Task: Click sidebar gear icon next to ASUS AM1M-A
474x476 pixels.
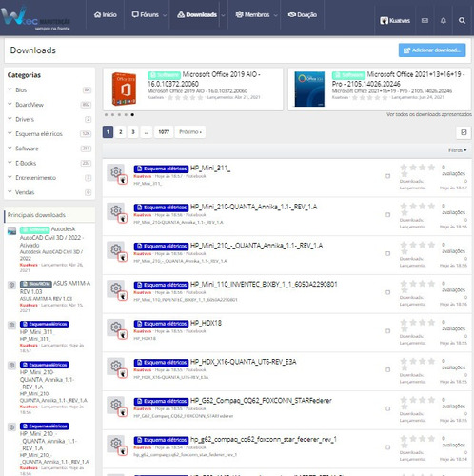Action: click(x=11, y=285)
